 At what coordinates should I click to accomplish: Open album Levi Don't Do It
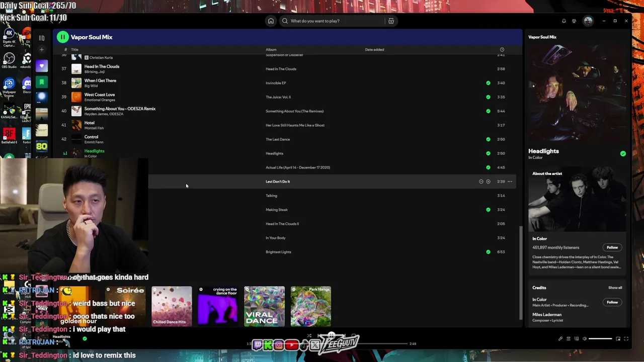pyautogui.click(x=278, y=182)
